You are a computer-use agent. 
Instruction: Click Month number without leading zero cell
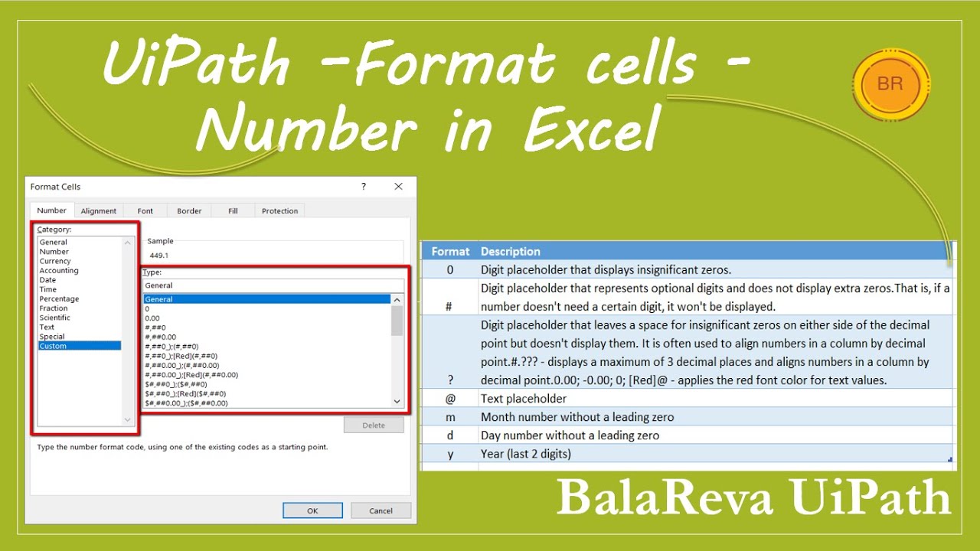tap(716, 417)
